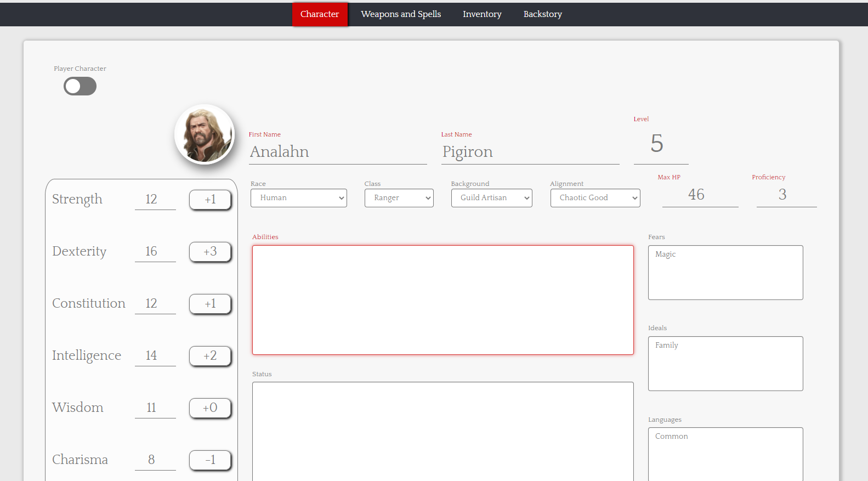The width and height of the screenshot is (868, 481).
Task: Open the Background dropdown
Action: pos(491,198)
